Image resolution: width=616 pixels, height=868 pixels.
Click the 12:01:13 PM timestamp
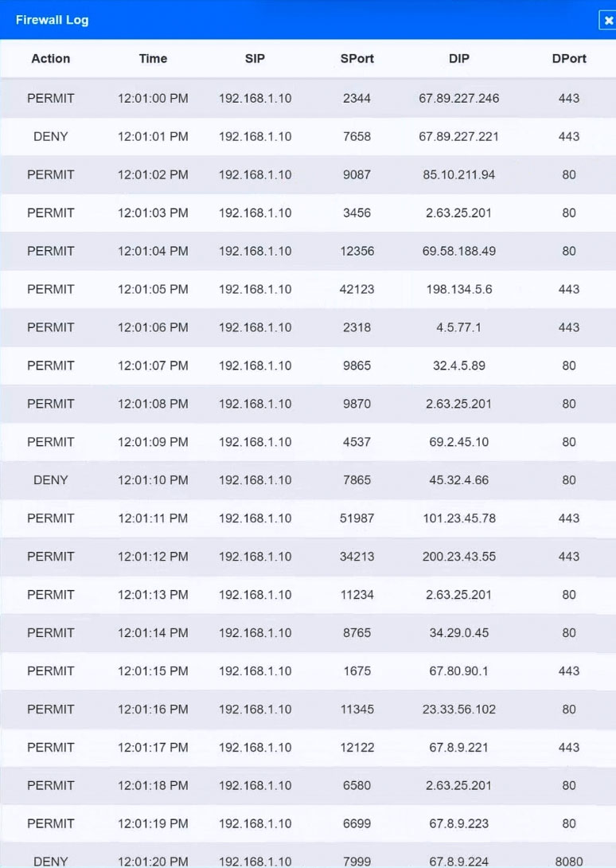point(153,595)
